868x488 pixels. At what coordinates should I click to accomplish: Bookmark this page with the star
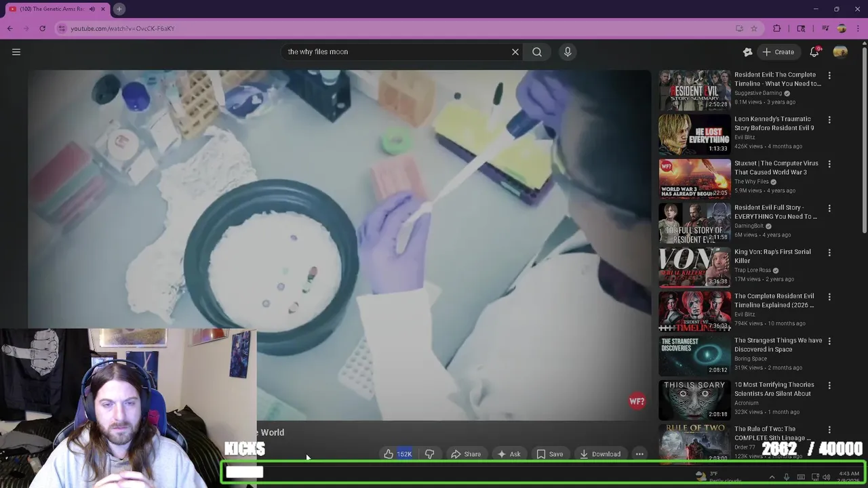click(x=753, y=28)
